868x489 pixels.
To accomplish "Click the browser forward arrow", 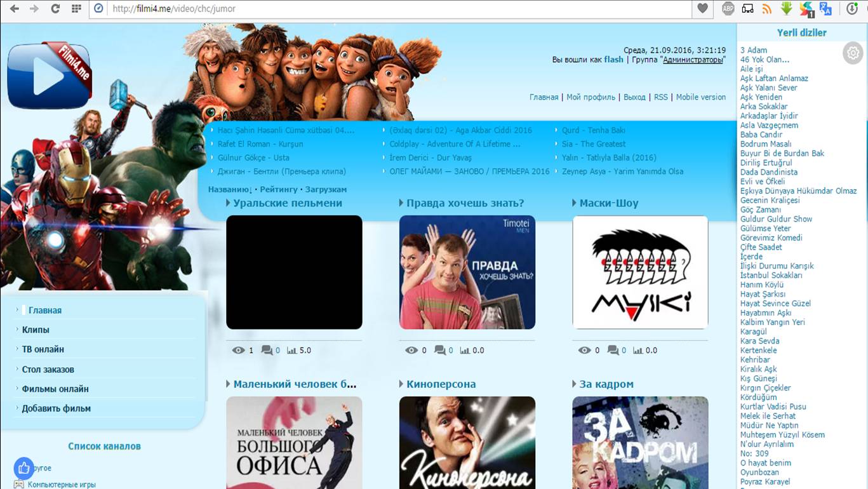I will tap(34, 9).
